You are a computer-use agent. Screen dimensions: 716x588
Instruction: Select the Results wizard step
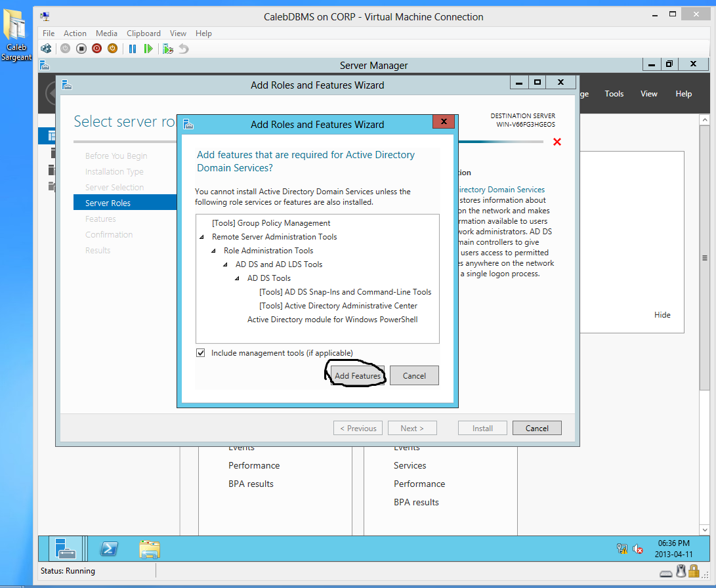[98, 250]
